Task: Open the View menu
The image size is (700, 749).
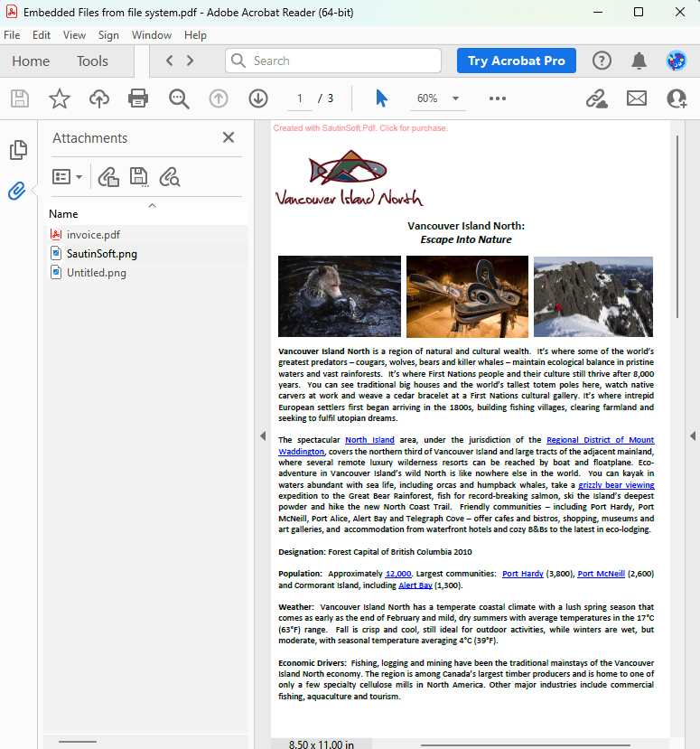Action: click(x=74, y=35)
